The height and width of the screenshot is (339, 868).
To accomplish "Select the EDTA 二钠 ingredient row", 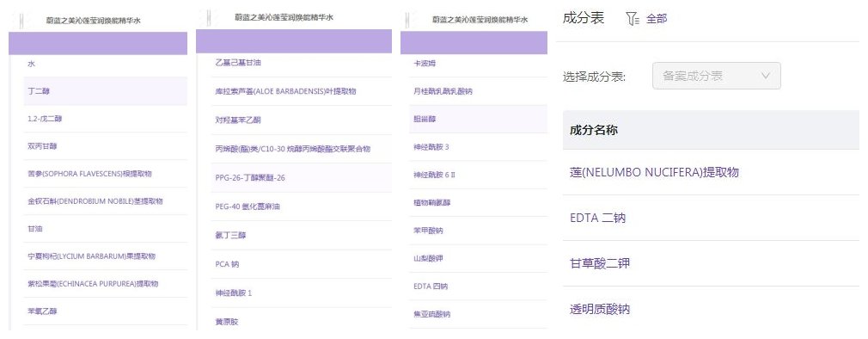I will pos(711,218).
